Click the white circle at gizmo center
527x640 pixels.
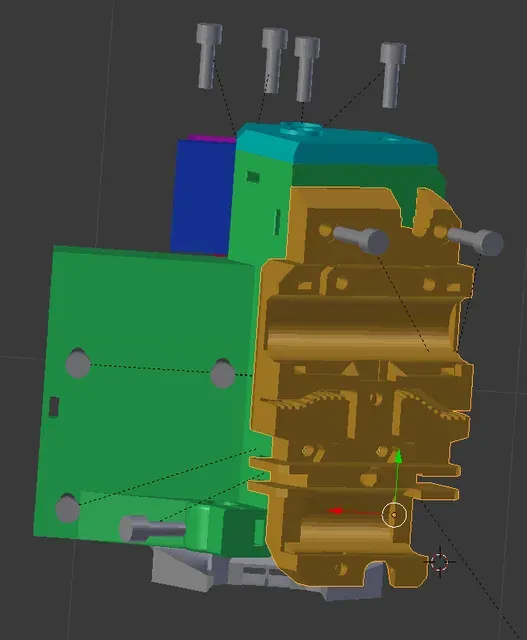coord(394,515)
